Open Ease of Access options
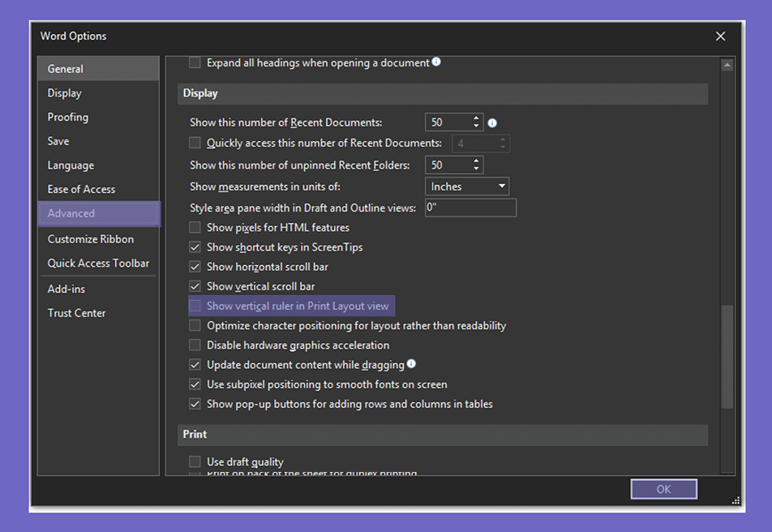This screenshot has width=772, height=532. tap(98, 189)
